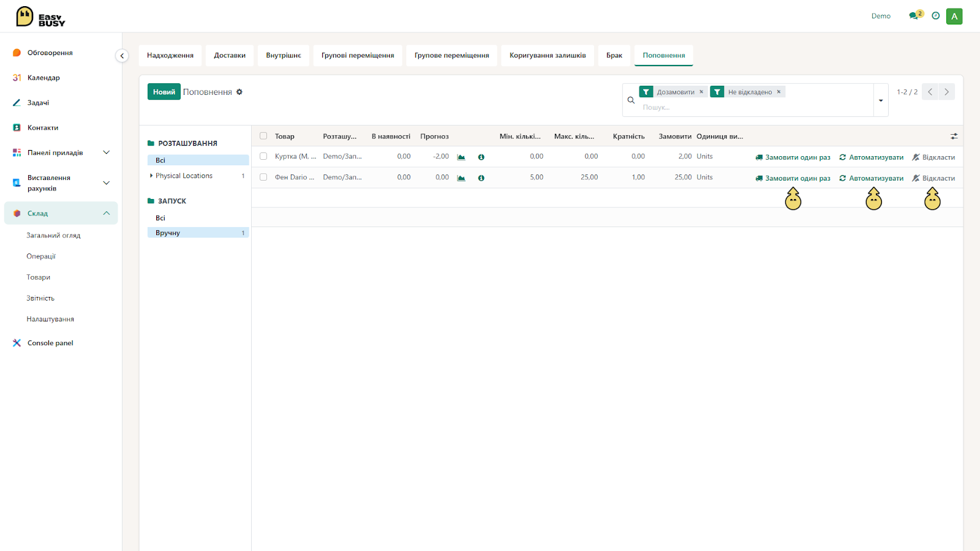Switch to the Коригування залишків tab
Screen dimensions: 980x551
click(x=548, y=55)
